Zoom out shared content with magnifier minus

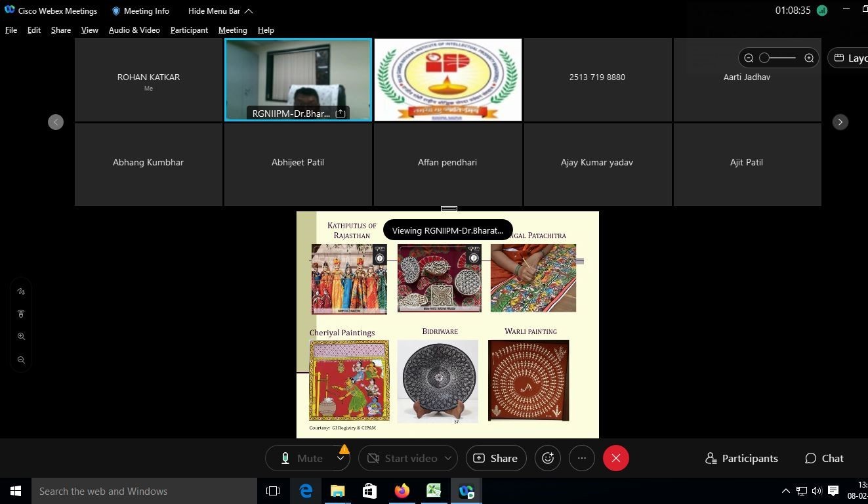21,360
